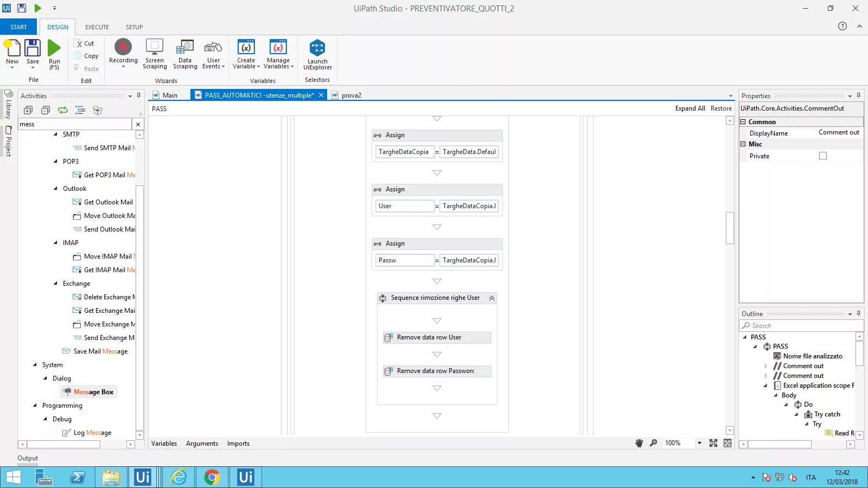Viewport: 868px width, 488px height.
Task: Click Expand All in the designer
Action: (x=690, y=108)
